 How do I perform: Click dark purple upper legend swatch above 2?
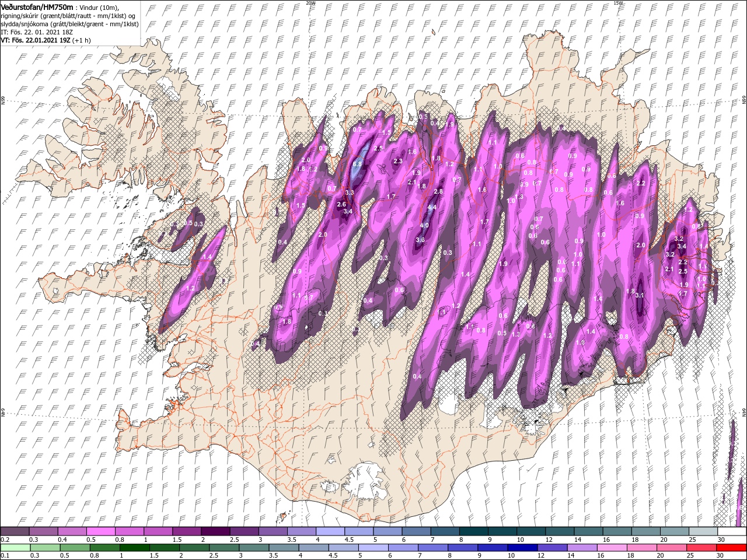point(215,531)
